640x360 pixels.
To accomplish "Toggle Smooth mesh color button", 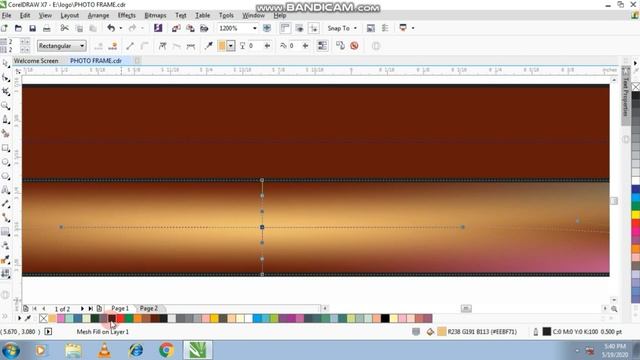I will pyautogui.click(x=322, y=46).
